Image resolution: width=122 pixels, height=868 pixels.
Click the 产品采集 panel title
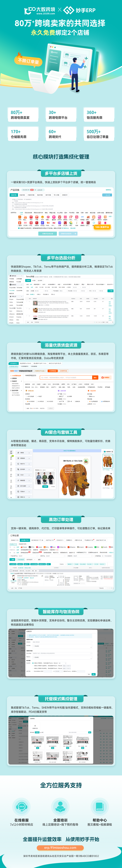(15, 190)
